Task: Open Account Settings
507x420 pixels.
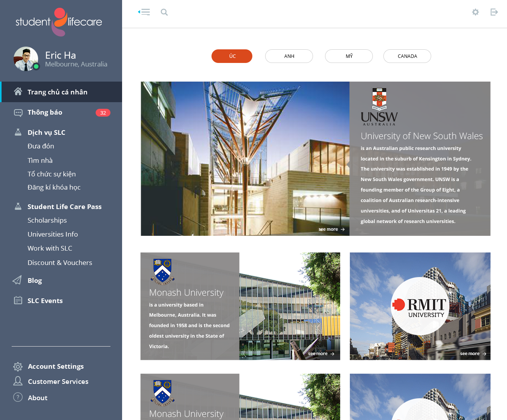Action: click(x=56, y=366)
